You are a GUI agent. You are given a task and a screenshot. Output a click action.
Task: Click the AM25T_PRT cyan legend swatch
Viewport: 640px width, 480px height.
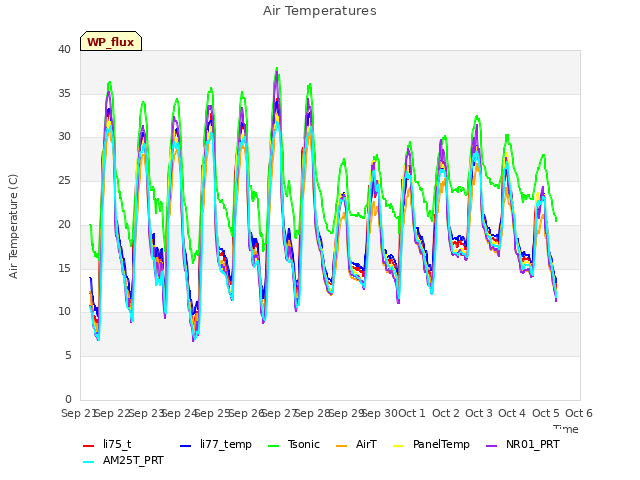(x=89, y=462)
